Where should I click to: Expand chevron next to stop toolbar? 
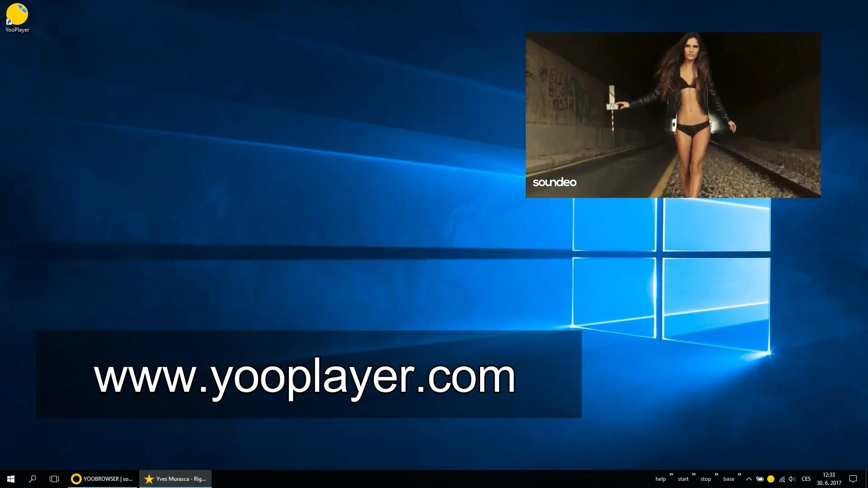(717, 474)
